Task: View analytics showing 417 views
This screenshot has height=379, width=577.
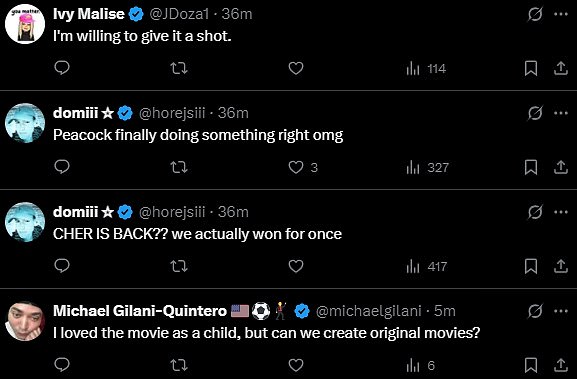Action: (x=426, y=266)
